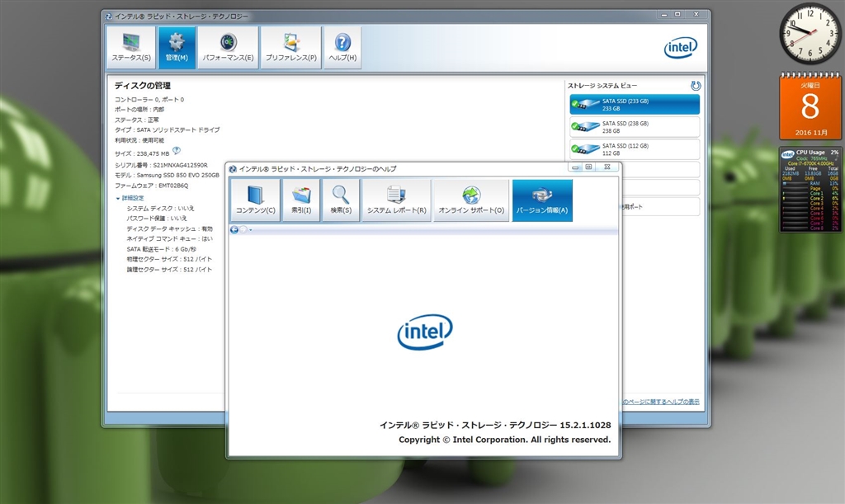The width and height of the screenshot is (845, 504).
Task: Click the ファームウェア : EMT02B6Q line
Action: 152,186
